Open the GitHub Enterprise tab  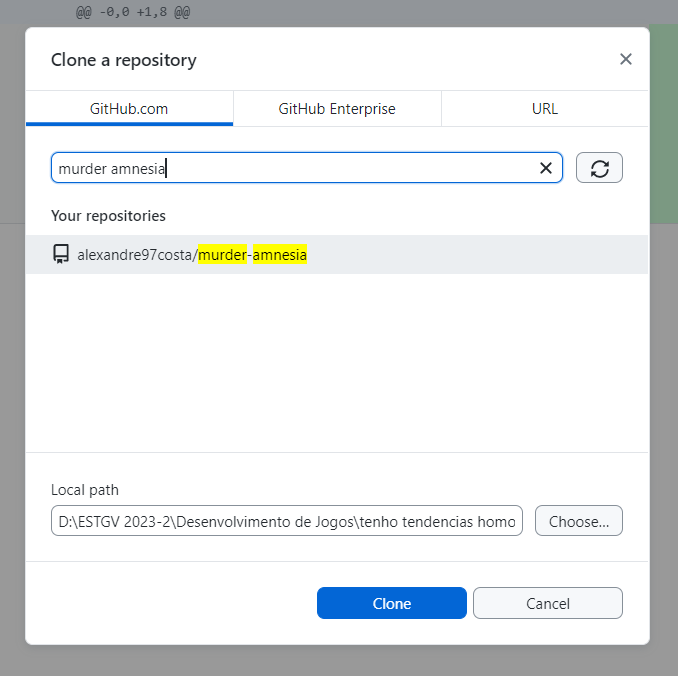point(337,109)
